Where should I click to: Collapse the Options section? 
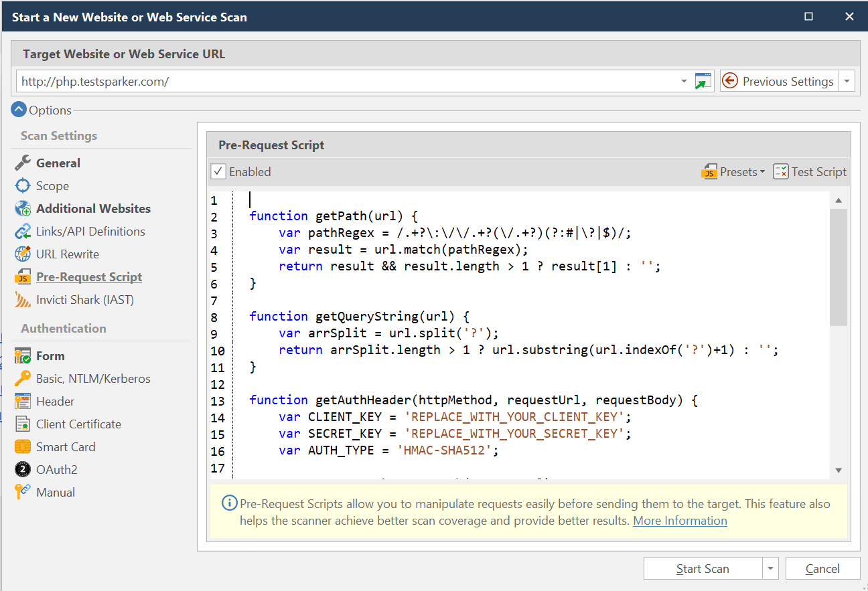(x=19, y=110)
